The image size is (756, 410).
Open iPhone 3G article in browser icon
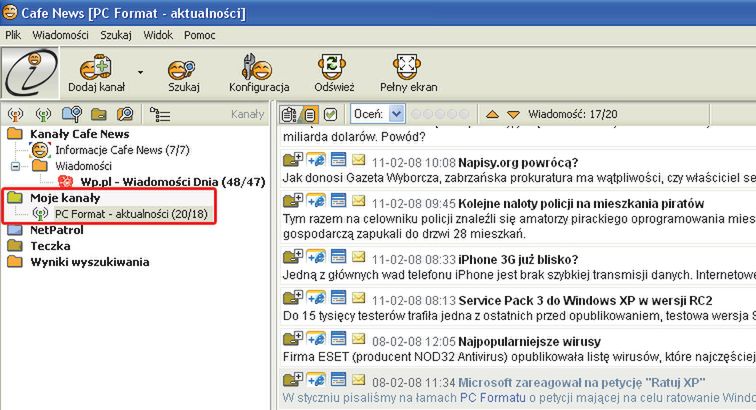[316, 256]
